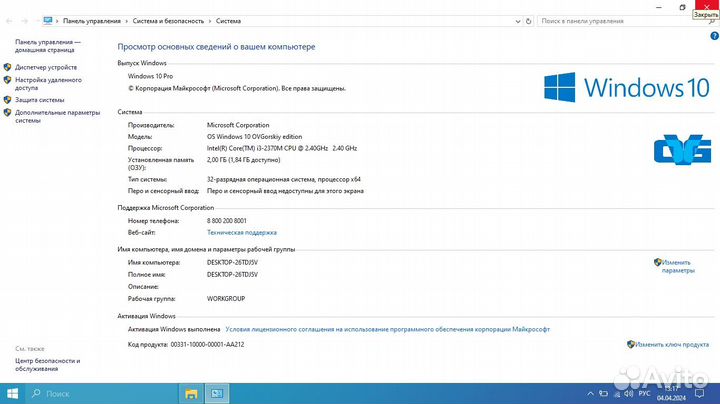Click product code 00331-10000-00001-AA212

207,344
